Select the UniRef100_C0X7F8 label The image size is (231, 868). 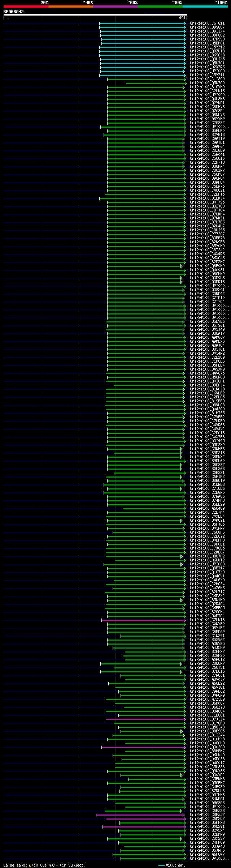click(207, 437)
